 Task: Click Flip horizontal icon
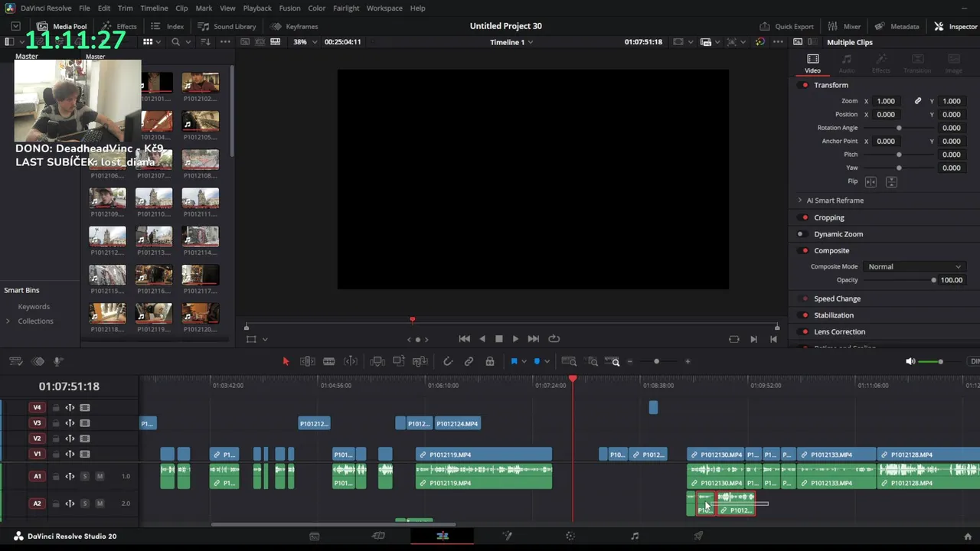click(x=871, y=182)
